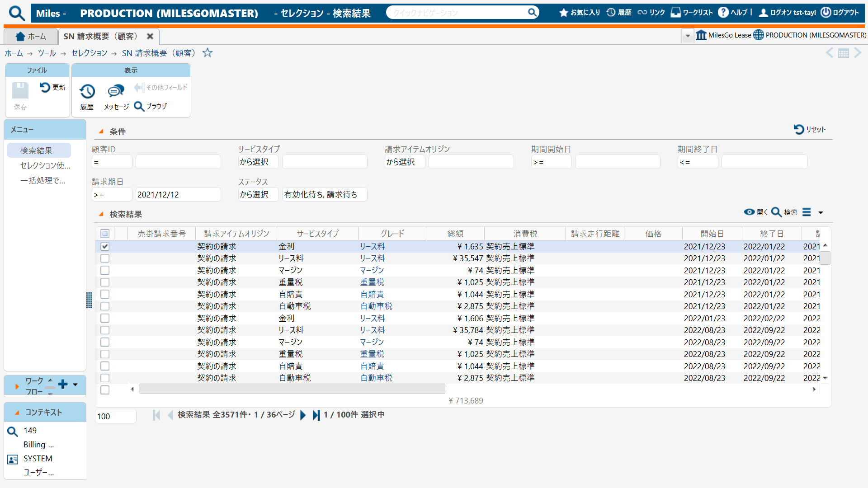This screenshot has height=488, width=868.
Task: Open the tab list dropdown near MilesGo Lease
Action: pos(688,36)
